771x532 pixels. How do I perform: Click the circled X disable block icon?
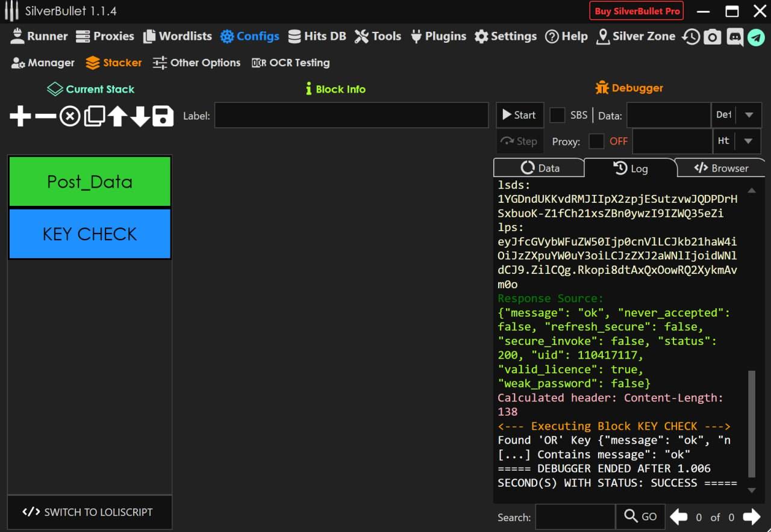pos(70,116)
